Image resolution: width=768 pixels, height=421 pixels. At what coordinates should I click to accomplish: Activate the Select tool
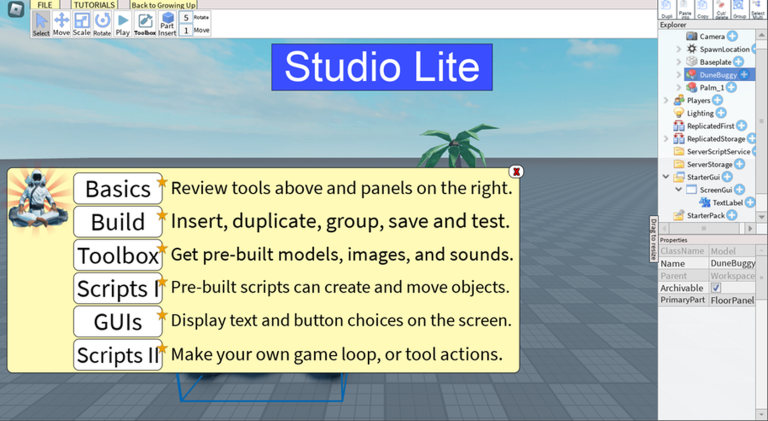(41, 24)
